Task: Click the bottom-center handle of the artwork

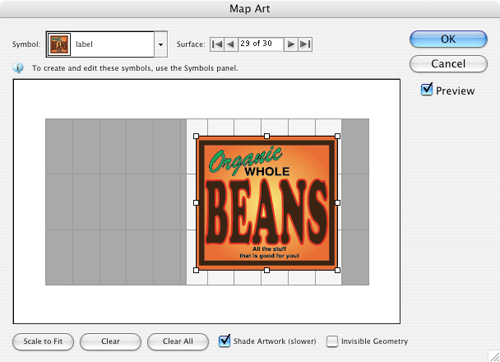Action: pyautogui.click(x=267, y=270)
